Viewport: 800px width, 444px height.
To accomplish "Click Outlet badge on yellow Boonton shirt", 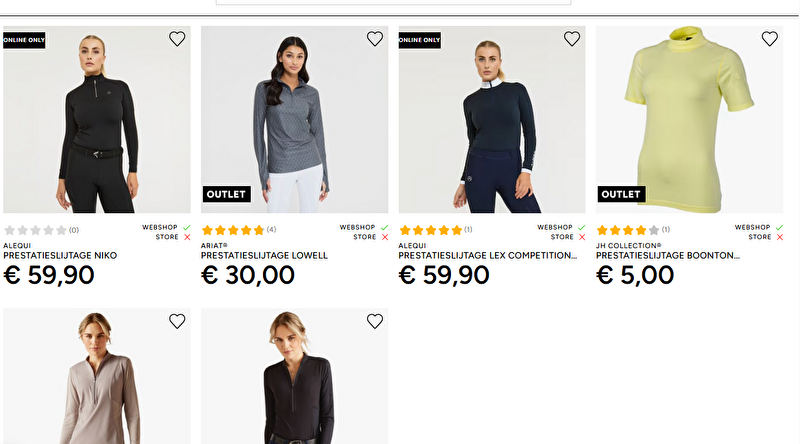I will 621,194.
